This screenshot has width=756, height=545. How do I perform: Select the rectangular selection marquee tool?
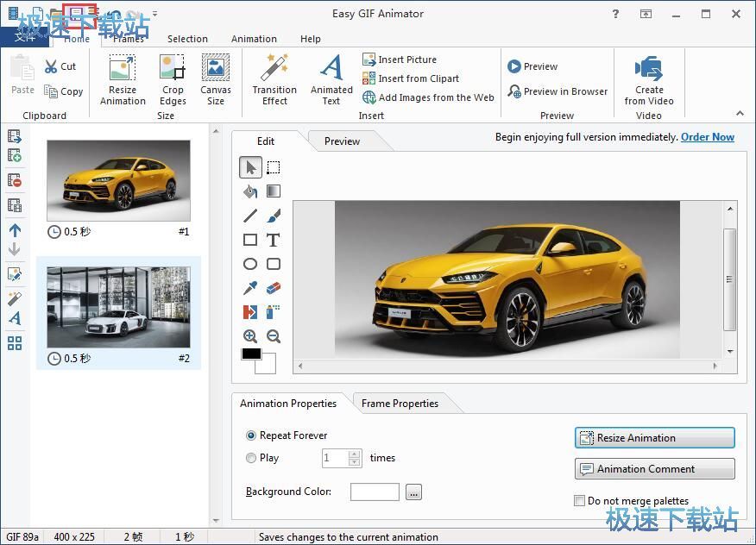274,167
